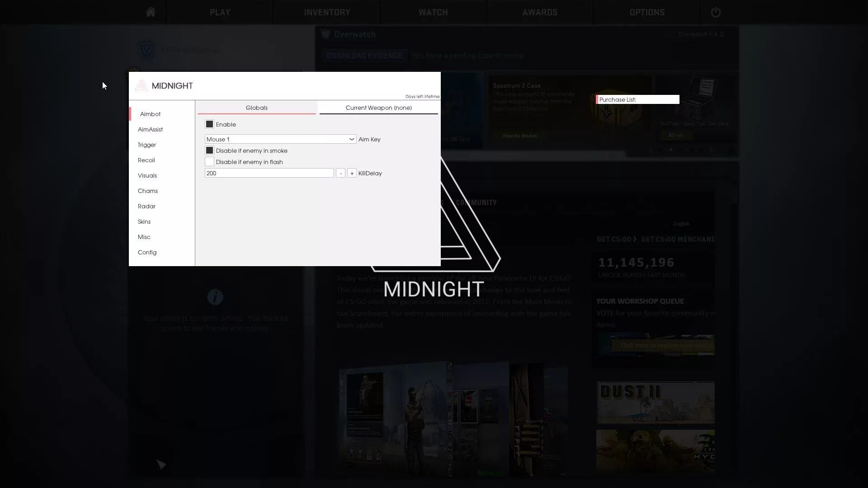Click the minus stepper for KillDelay
This screenshot has height=488, width=868.
340,173
